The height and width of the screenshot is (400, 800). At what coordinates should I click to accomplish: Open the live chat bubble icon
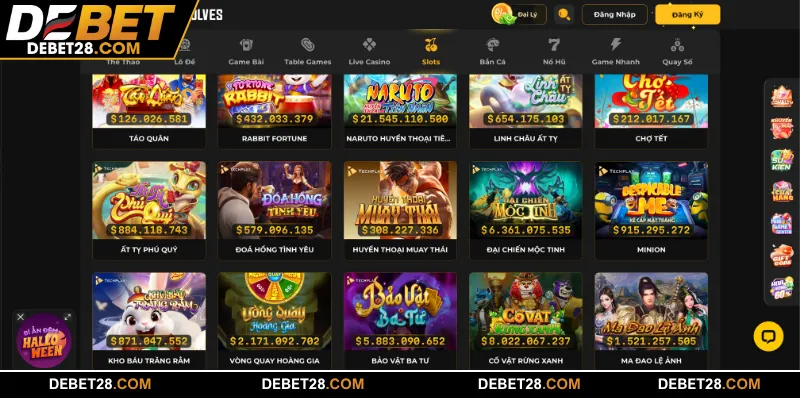tap(768, 336)
